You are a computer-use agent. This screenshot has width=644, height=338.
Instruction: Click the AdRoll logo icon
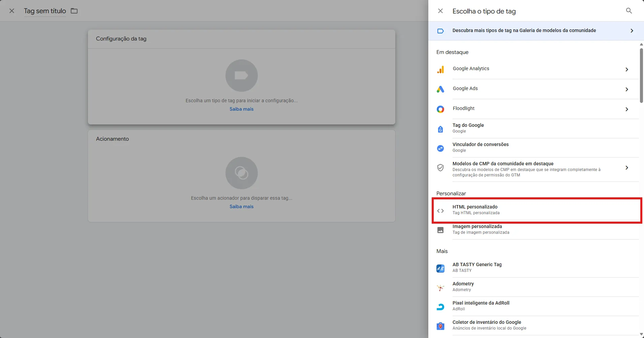click(x=440, y=307)
